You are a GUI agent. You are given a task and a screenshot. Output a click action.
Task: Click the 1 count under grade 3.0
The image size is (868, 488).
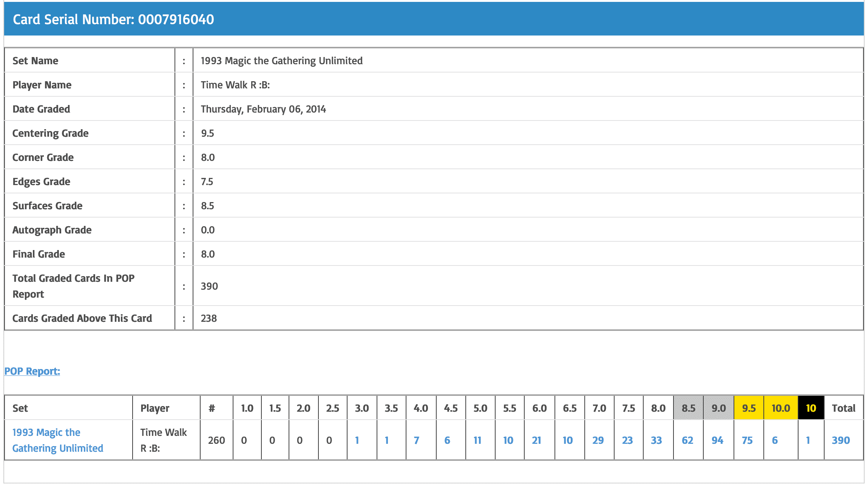point(357,440)
